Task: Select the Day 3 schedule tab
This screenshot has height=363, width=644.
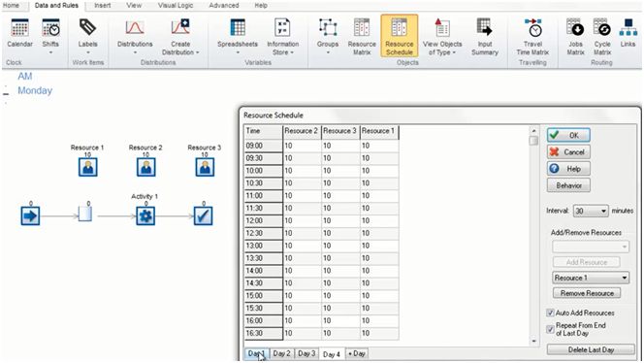Action: pyautogui.click(x=306, y=353)
